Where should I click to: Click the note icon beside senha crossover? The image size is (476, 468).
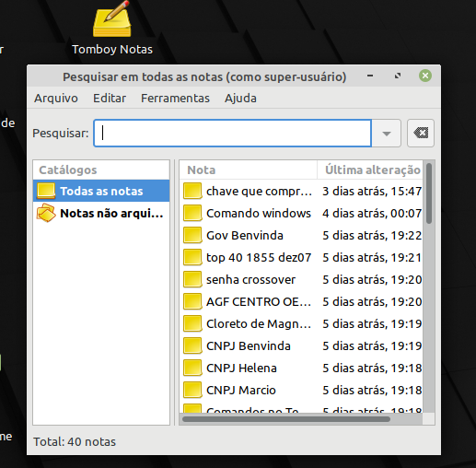192,279
